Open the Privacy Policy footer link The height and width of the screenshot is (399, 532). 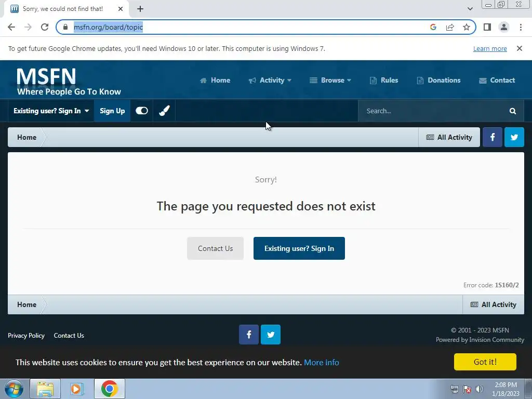(26, 336)
